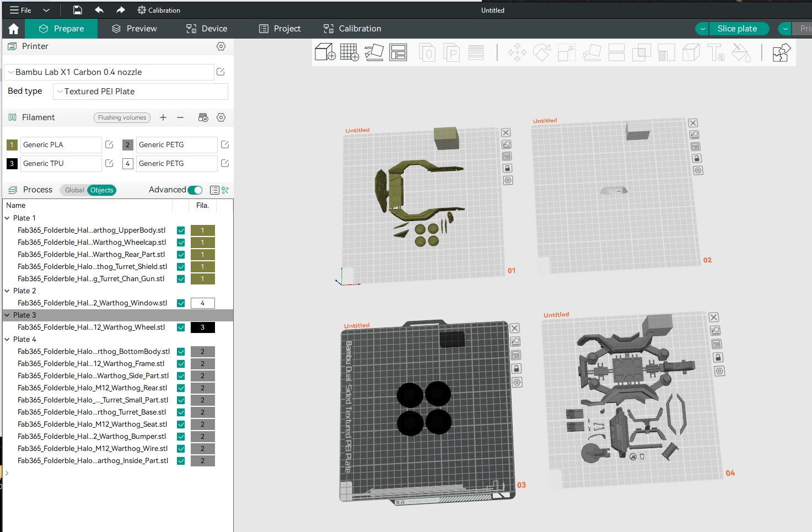Uncheck Warthog_Window.stl printable checkbox
The width and height of the screenshot is (812, 532).
(x=181, y=303)
